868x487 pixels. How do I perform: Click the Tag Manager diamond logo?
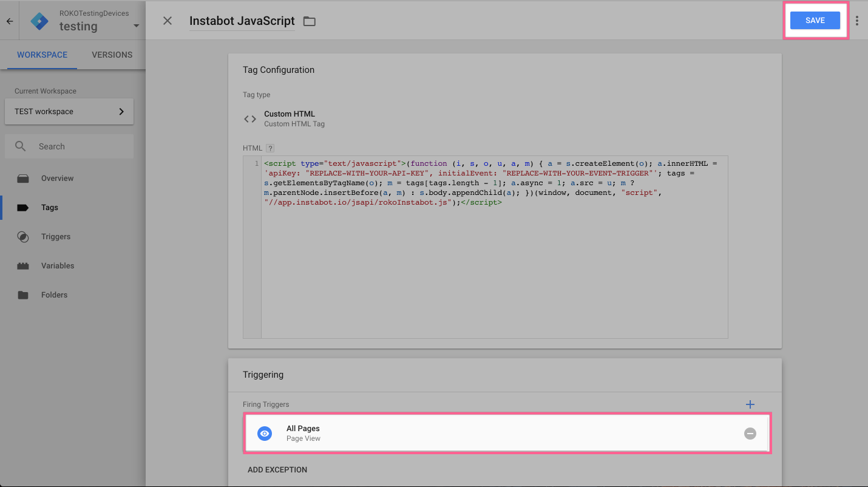point(39,21)
